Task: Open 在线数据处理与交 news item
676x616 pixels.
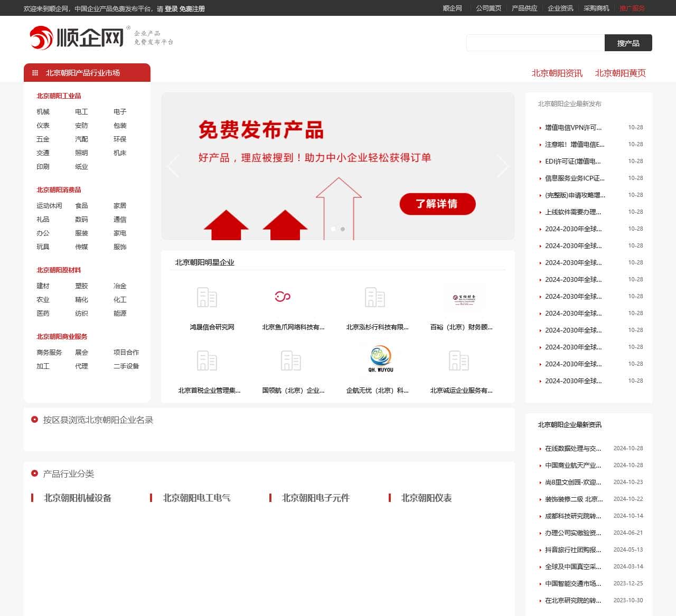Action: [x=573, y=449]
